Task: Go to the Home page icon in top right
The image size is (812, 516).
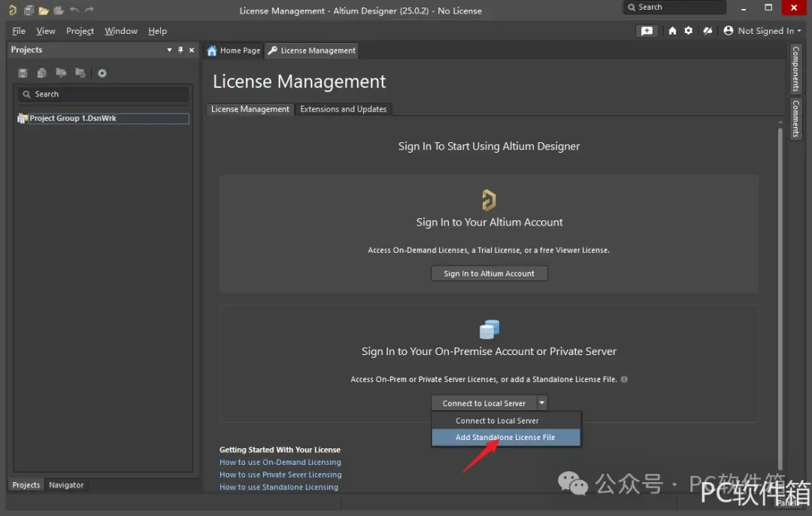Action: click(x=672, y=31)
